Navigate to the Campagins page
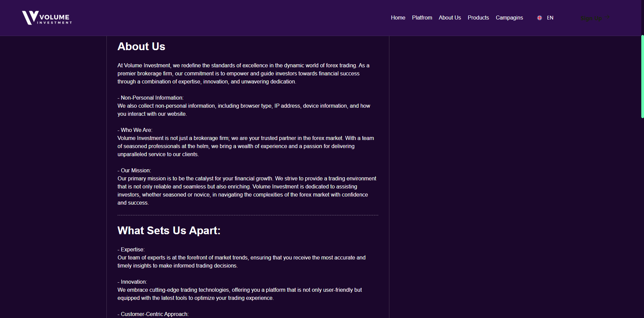Screen dimensions: 644x318 tap(509, 18)
